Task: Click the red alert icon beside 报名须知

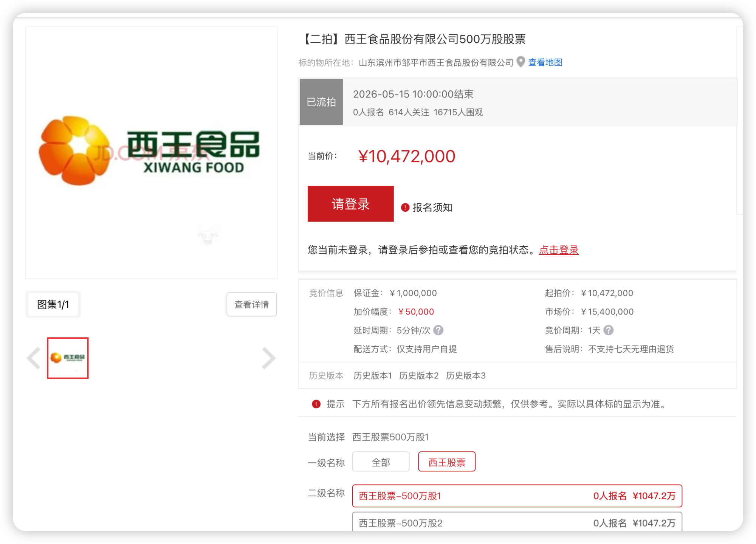Action: [405, 208]
